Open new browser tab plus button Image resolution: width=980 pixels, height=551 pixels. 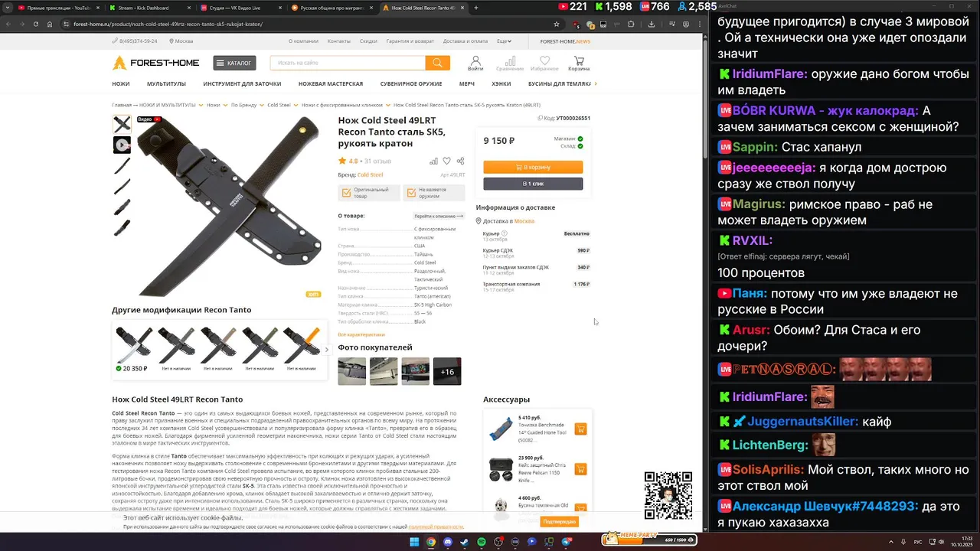tap(476, 8)
